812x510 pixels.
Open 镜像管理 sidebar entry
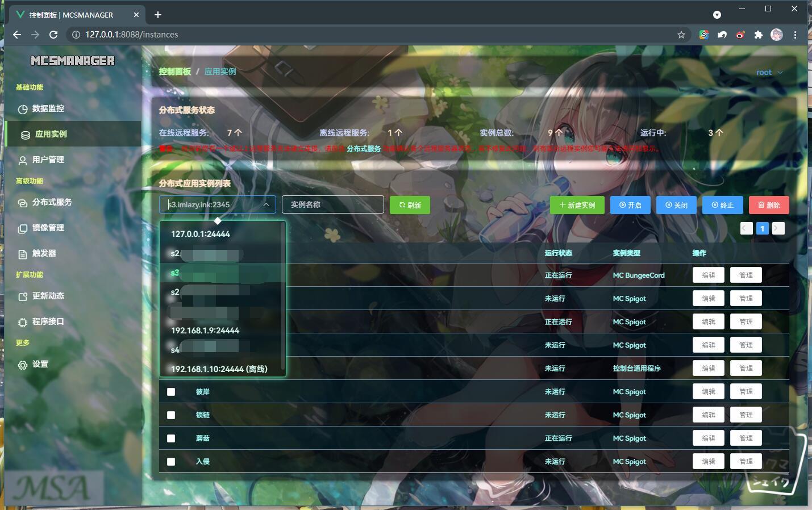48,228
